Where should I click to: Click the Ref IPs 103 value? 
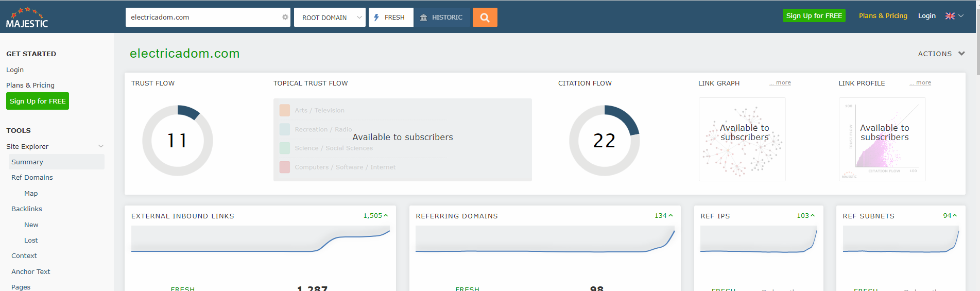point(803,216)
